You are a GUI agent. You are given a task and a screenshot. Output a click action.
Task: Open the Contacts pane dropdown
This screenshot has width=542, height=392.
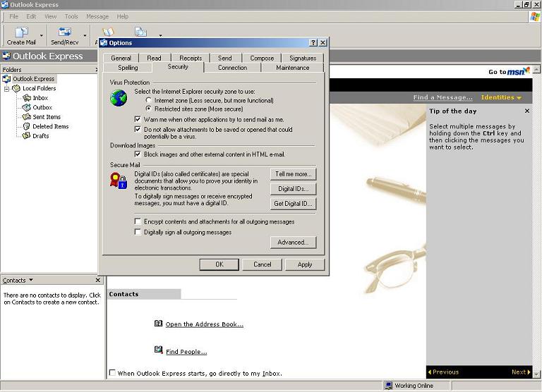[31, 280]
